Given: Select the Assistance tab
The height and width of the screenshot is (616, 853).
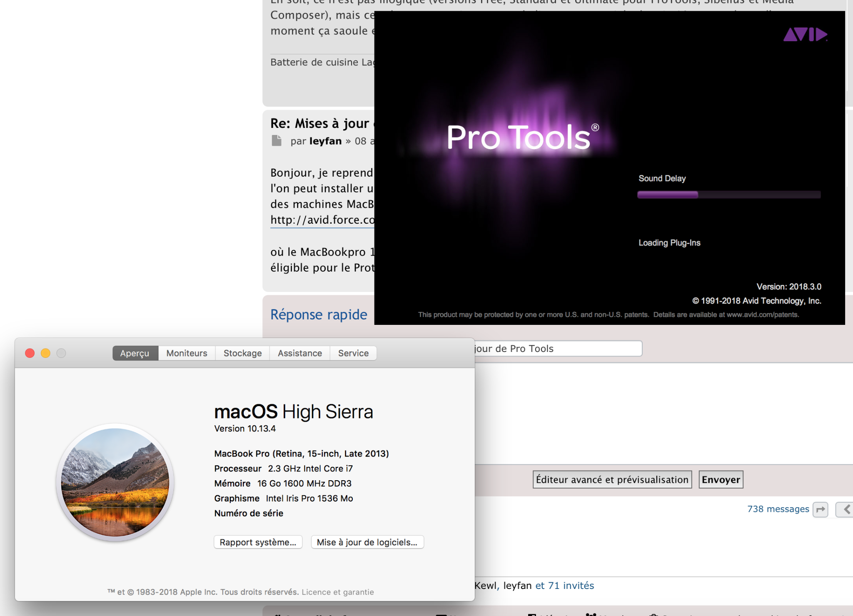Looking at the screenshot, I should coord(299,353).
